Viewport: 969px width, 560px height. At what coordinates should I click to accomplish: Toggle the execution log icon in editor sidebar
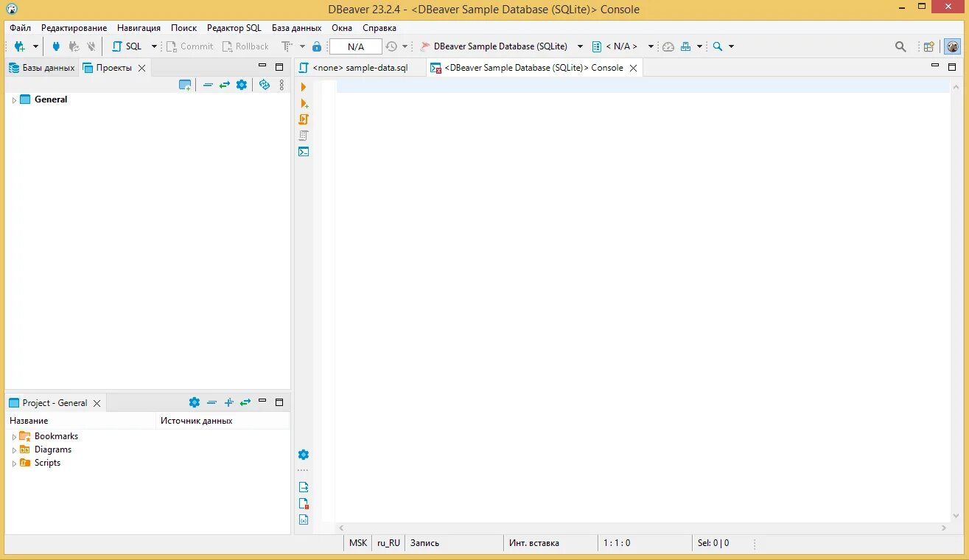click(304, 503)
